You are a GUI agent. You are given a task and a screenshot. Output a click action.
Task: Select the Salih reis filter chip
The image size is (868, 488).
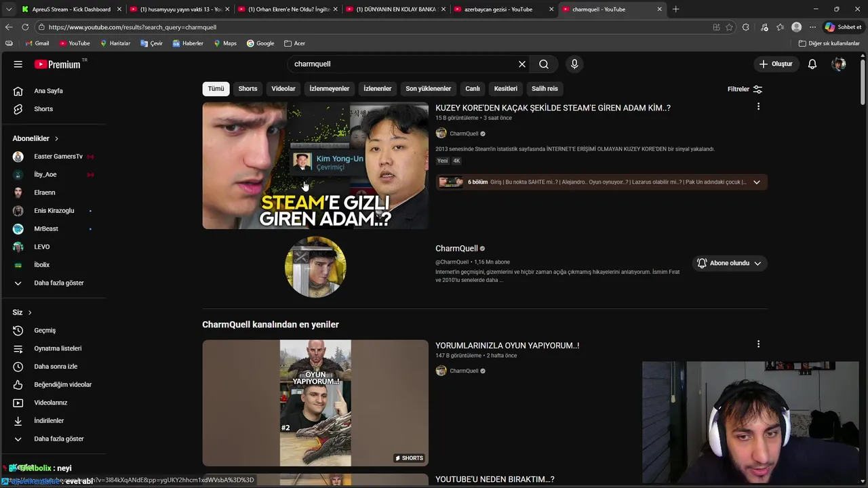point(545,89)
